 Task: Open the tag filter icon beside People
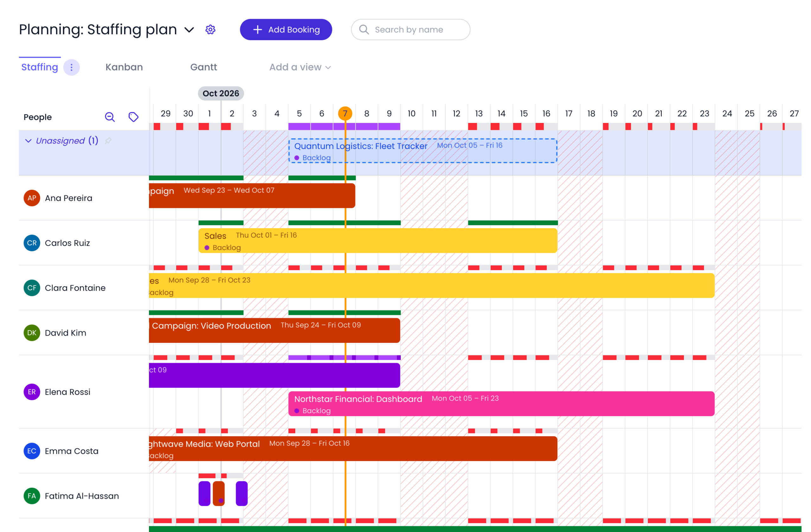[x=133, y=117]
